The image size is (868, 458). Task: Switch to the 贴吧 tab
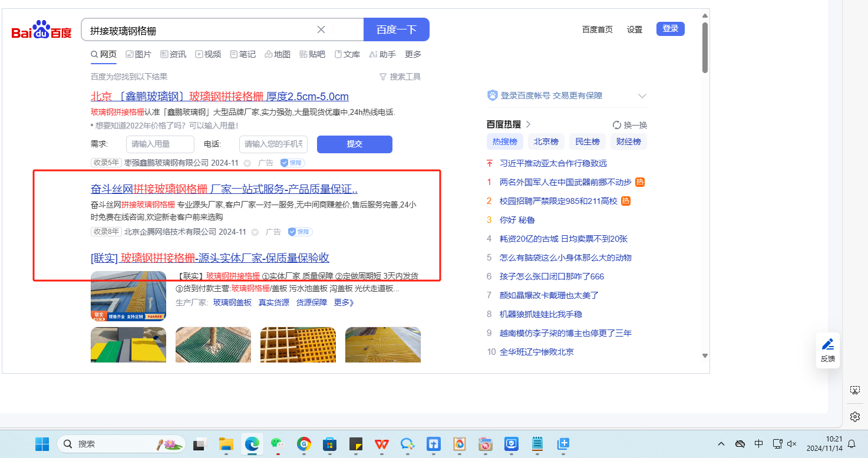pyautogui.click(x=312, y=54)
